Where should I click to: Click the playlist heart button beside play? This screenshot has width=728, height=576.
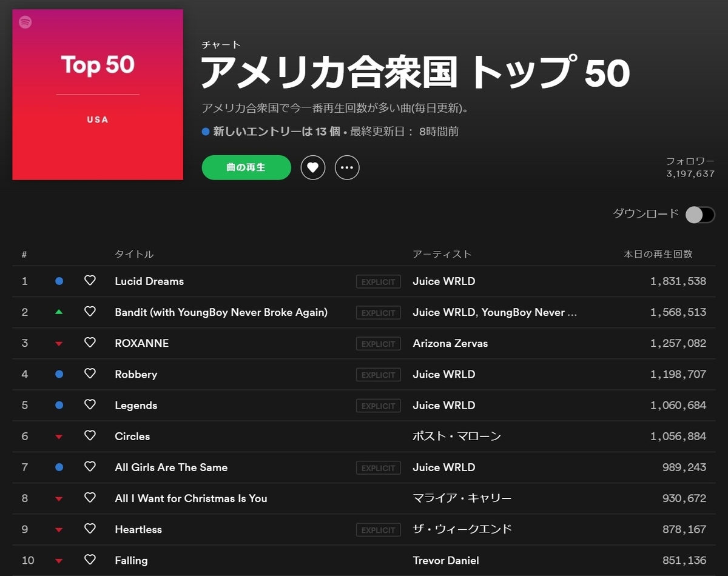(x=312, y=168)
